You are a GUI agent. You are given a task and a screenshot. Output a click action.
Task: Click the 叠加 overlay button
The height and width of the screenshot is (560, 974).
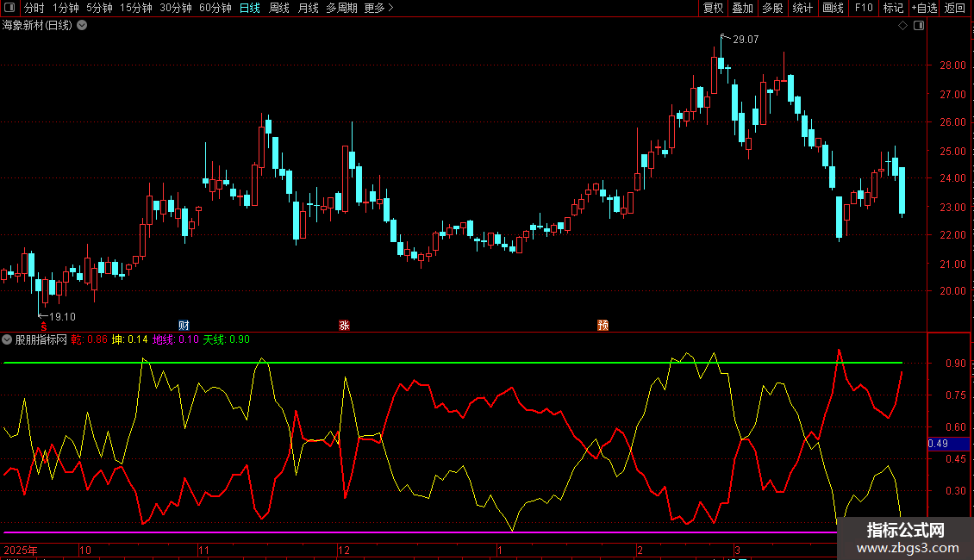point(742,8)
